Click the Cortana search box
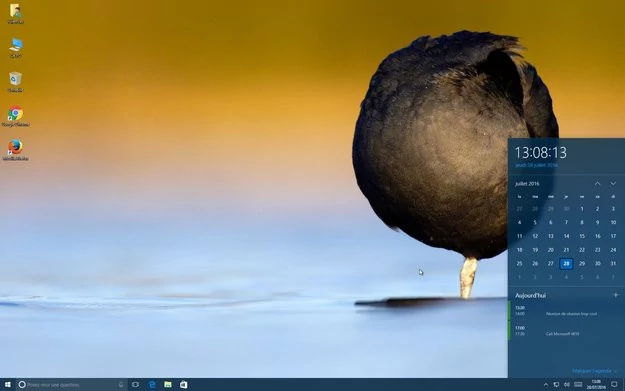 72,385
